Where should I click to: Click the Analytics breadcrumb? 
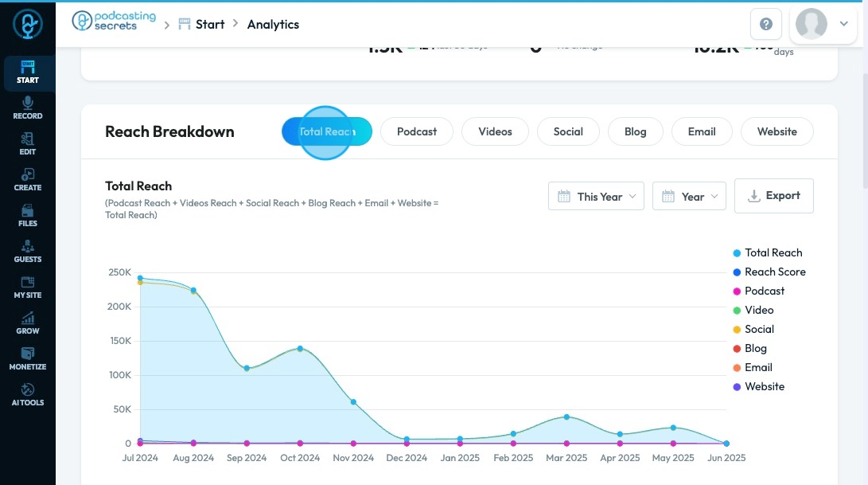click(273, 25)
